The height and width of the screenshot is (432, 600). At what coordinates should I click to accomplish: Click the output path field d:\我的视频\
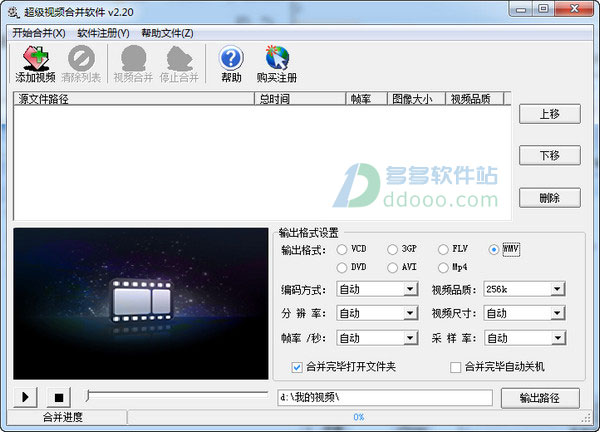click(385, 398)
